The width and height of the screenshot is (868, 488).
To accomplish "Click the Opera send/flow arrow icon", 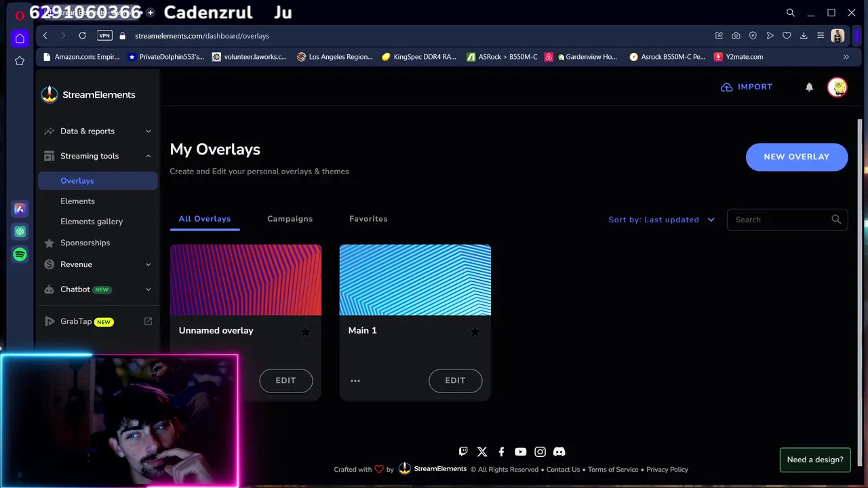I will point(770,35).
